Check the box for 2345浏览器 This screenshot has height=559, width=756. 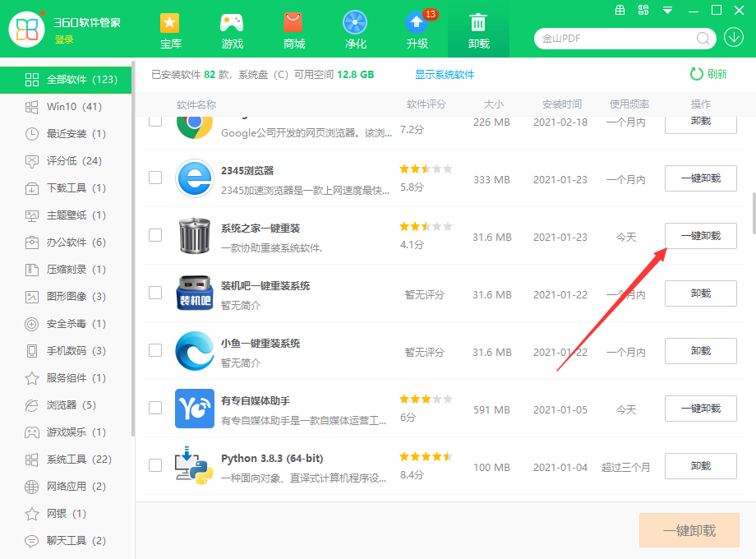coord(155,178)
